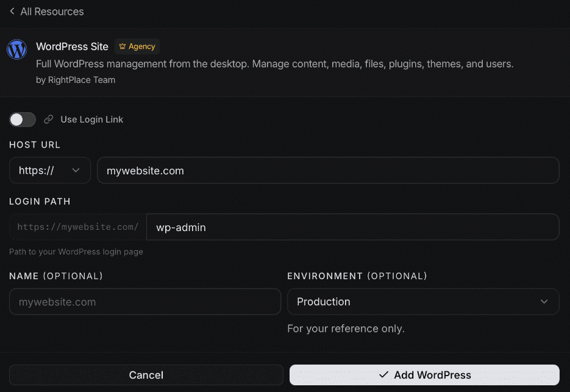The image size is (570, 392).
Task: Click the back chevron arrow icon
Action: tap(12, 11)
